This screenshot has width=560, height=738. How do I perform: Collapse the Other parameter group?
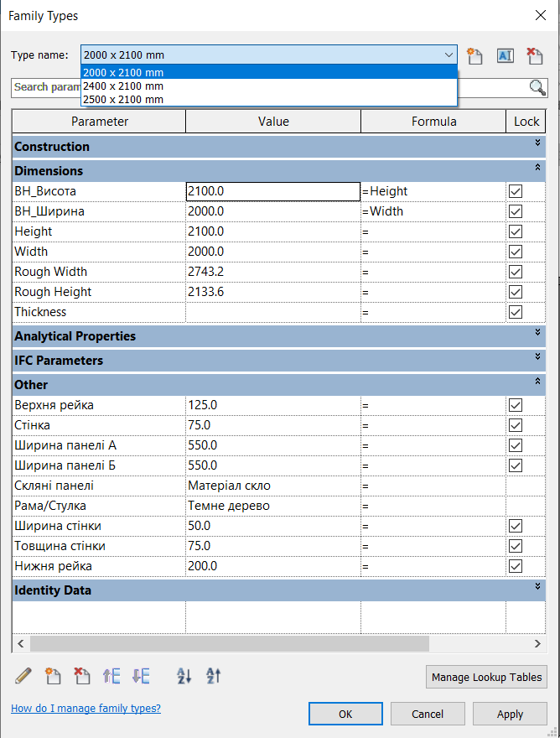click(537, 382)
